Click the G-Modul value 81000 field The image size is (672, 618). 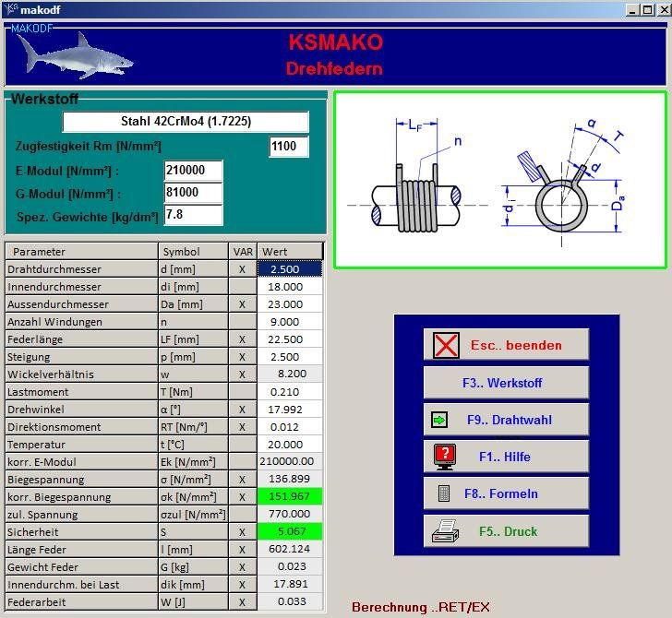coord(193,194)
